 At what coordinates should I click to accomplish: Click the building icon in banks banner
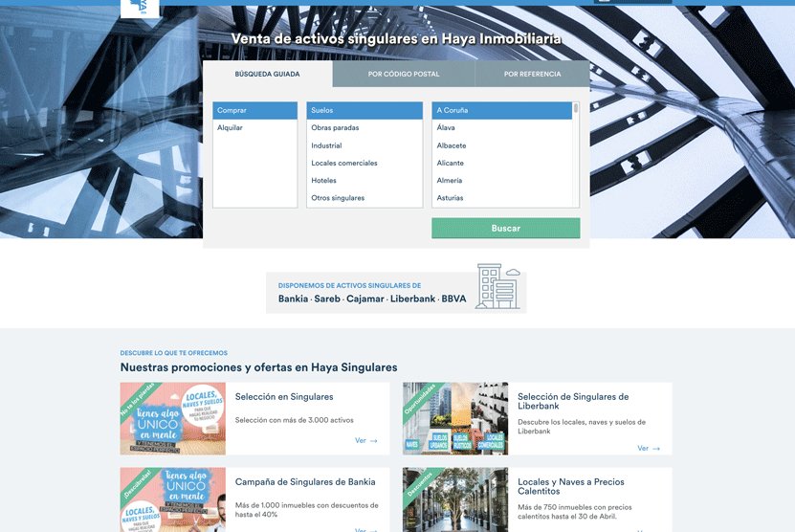(x=497, y=286)
